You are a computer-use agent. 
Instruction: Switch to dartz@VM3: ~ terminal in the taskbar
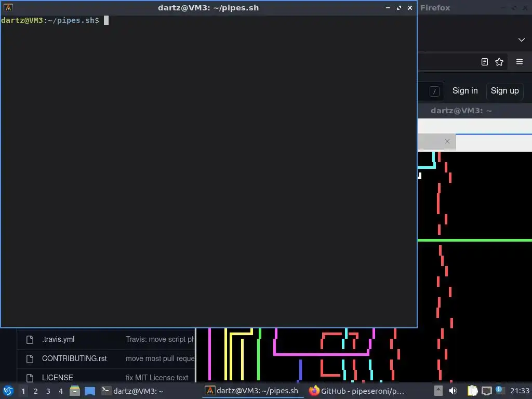(132, 391)
